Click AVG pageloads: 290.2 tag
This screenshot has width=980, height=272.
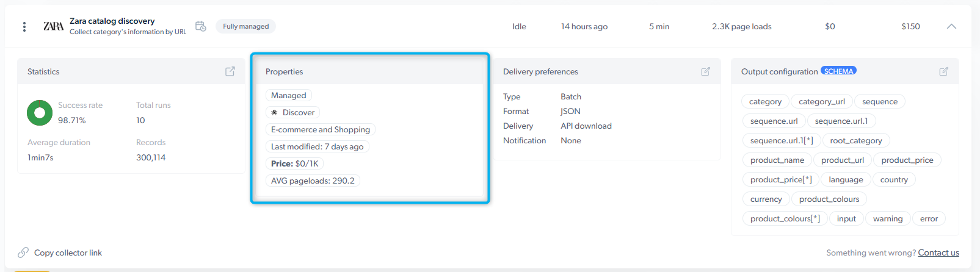(x=313, y=181)
